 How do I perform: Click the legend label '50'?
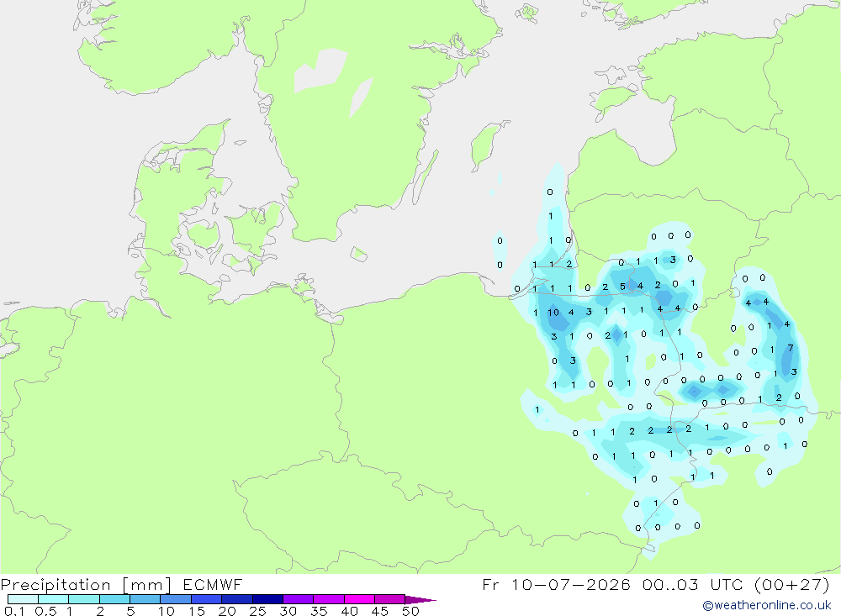coord(411,611)
